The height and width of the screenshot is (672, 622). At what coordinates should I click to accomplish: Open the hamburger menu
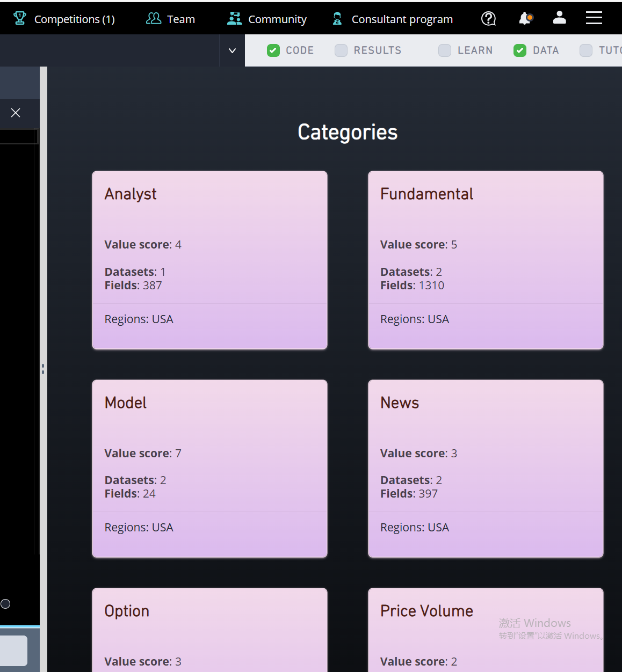[x=594, y=18]
